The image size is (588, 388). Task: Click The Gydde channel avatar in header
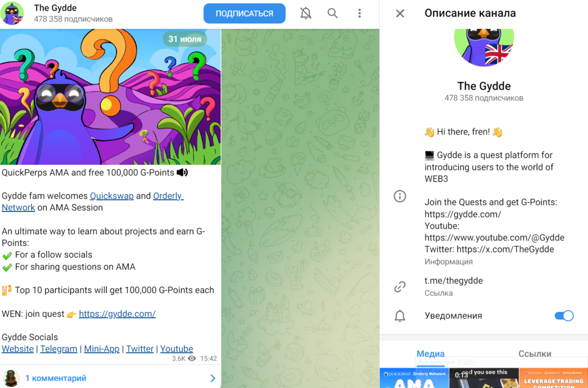pos(12,13)
